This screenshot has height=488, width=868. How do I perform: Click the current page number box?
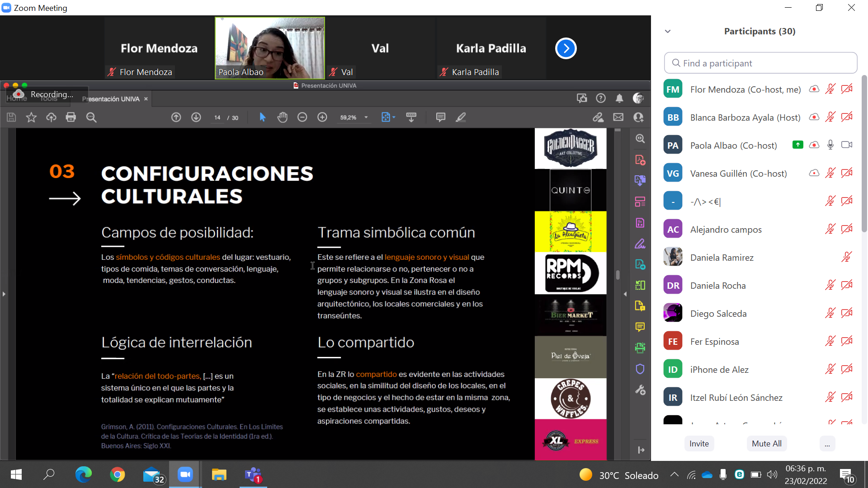[217, 117]
